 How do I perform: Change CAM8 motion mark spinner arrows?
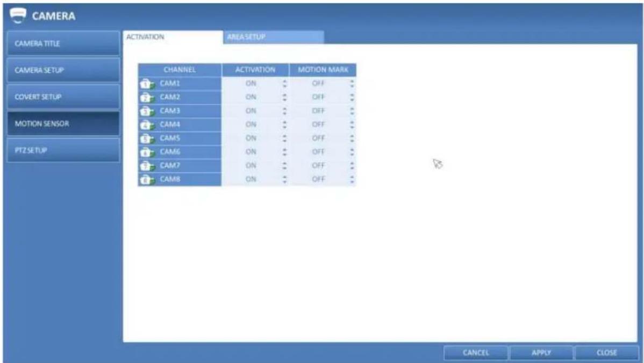coord(352,179)
